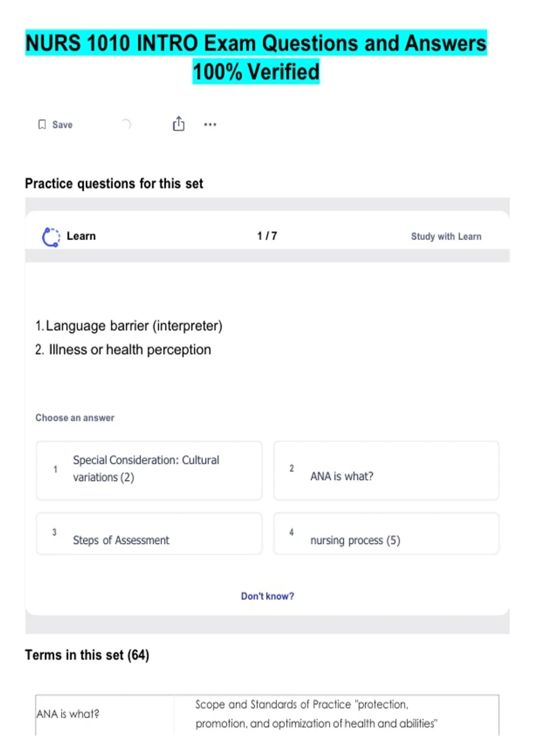The image size is (534, 756).
Task: Click the share icon
Action: pos(178,124)
